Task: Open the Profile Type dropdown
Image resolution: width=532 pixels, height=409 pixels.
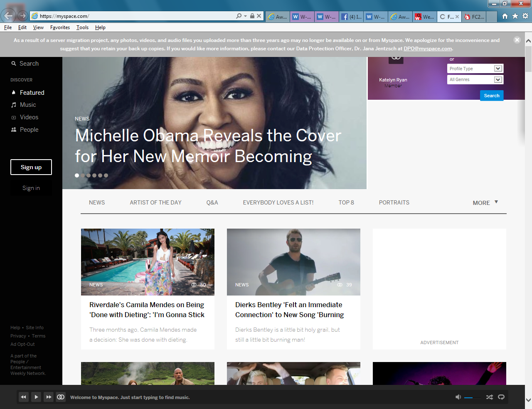Action: pos(475,69)
